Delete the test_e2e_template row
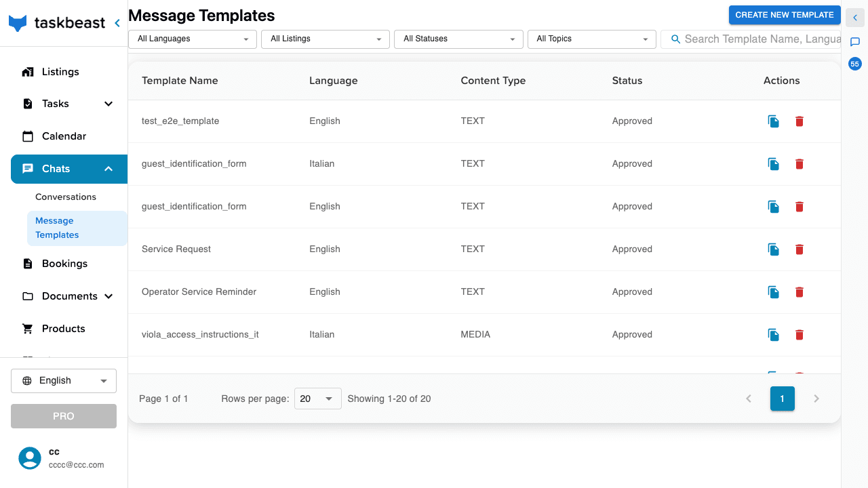This screenshot has height=488, width=868. [800, 121]
